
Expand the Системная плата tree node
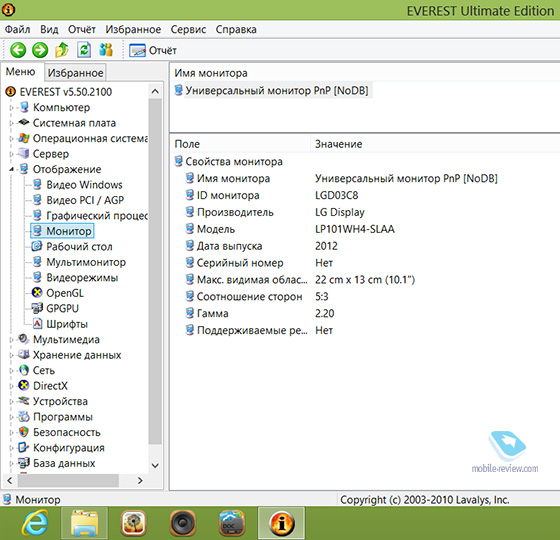coord(11,123)
